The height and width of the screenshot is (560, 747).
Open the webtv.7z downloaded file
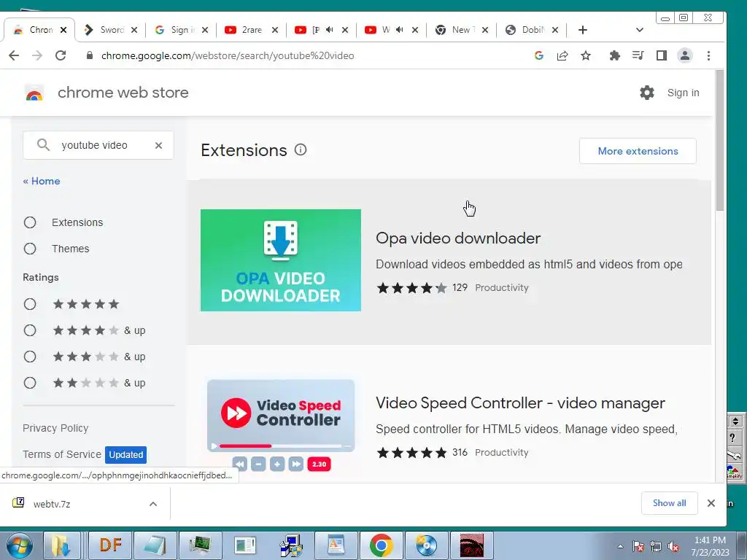point(52,504)
